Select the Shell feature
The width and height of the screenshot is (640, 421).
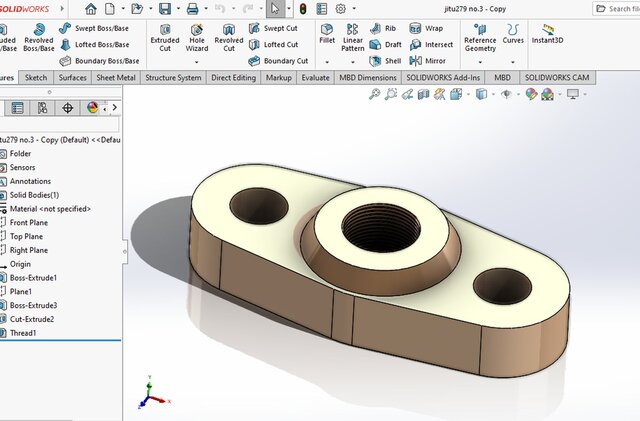tap(385, 61)
